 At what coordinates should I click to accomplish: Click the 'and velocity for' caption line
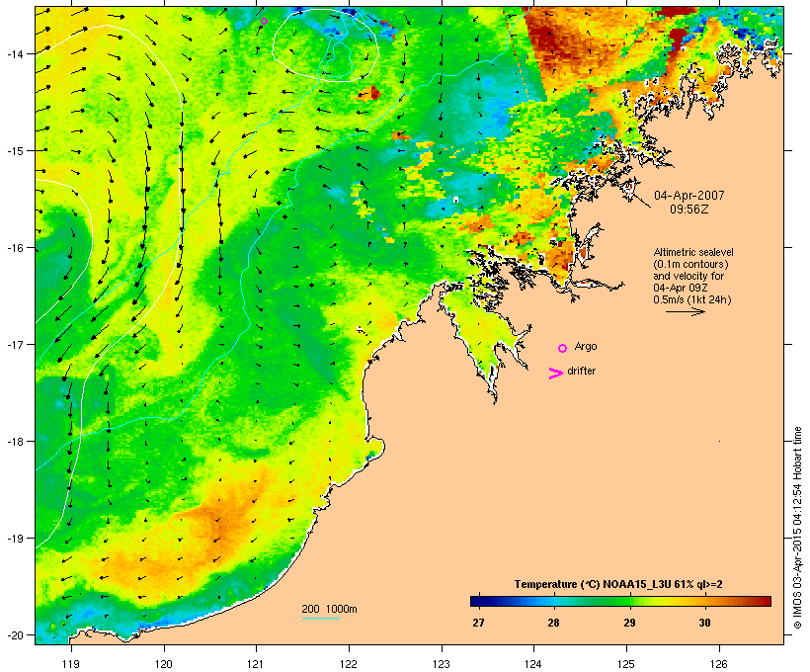click(x=688, y=276)
